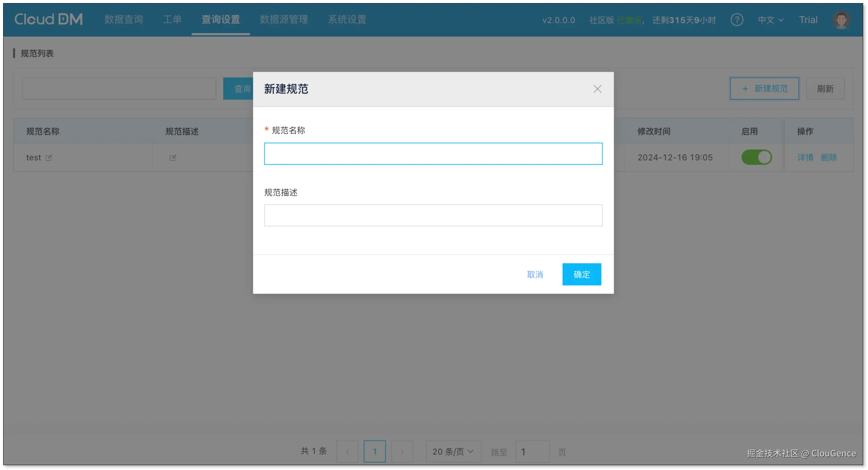
Task: Click the Cloud DM logo
Action: (x=49, y=19)
